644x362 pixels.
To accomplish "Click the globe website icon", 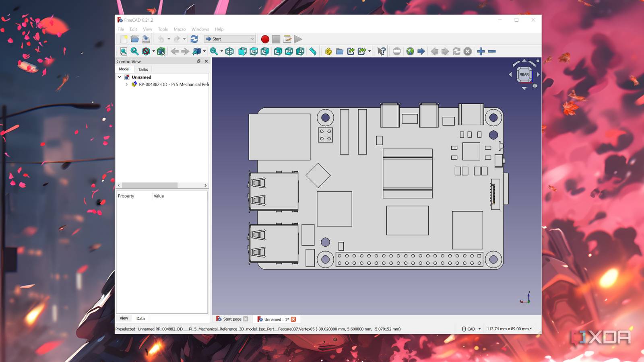I will [410, 51].
